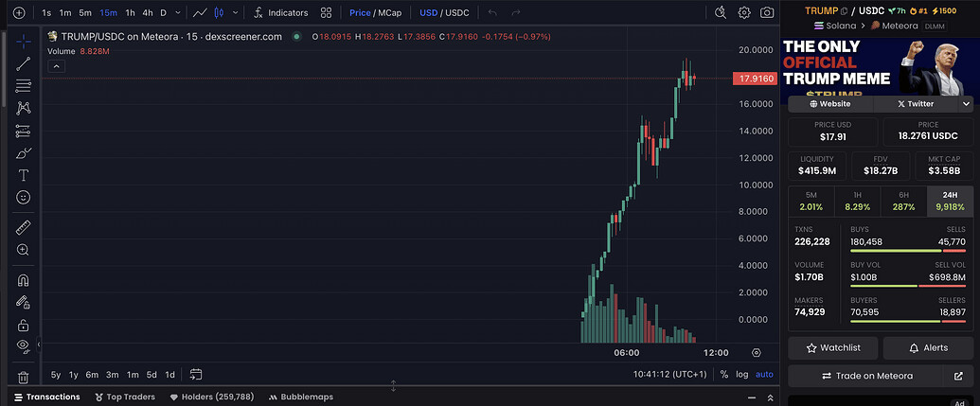Add token to Watchlist
The width and height of the screenshot is (980, 406).
click(x=833, y=348)
